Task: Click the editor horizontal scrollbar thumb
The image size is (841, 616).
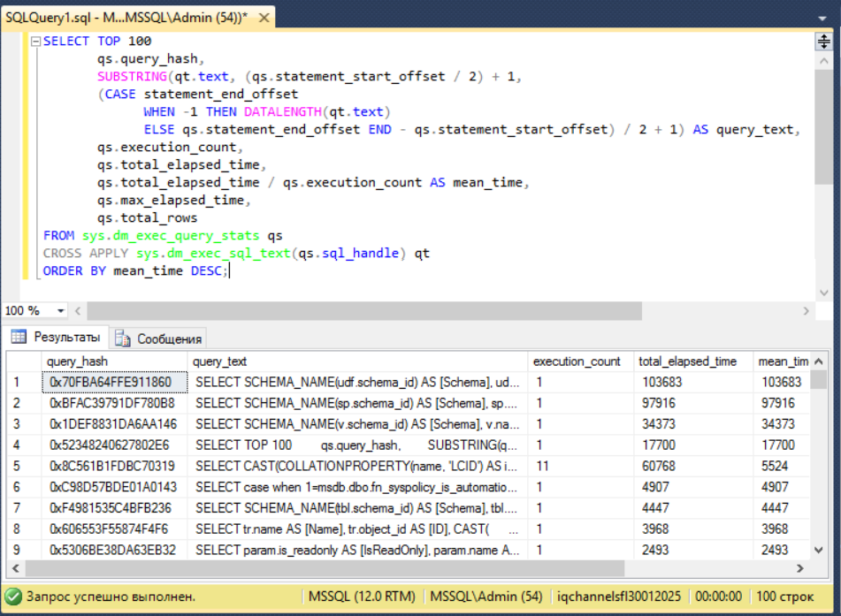Action: coord(364,311)
